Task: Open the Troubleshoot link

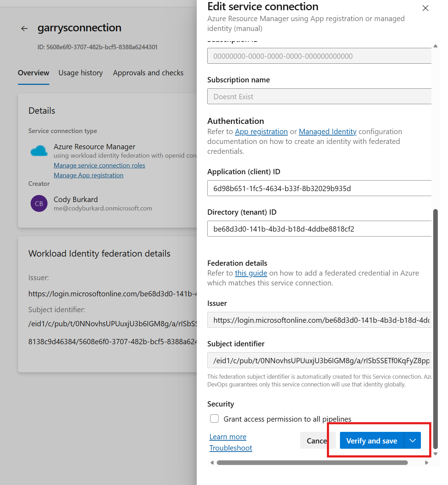Action: [x=231, y=448]
